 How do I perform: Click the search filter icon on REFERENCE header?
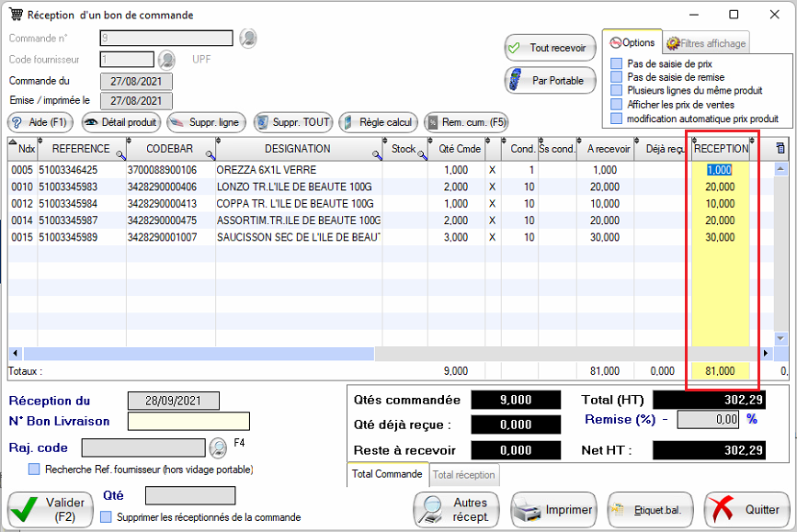(x=119, y=155)
